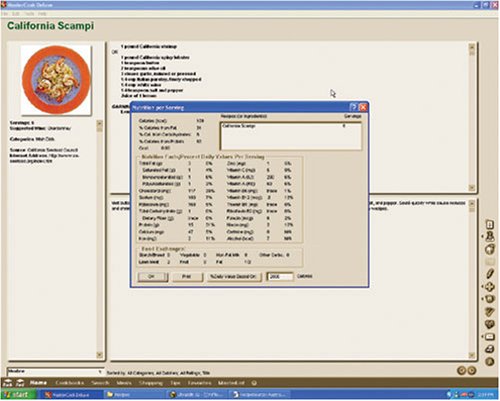Click the pencil edit icon in right sidebar
Viewport: 500px width, 401px height.
point(490,274)
